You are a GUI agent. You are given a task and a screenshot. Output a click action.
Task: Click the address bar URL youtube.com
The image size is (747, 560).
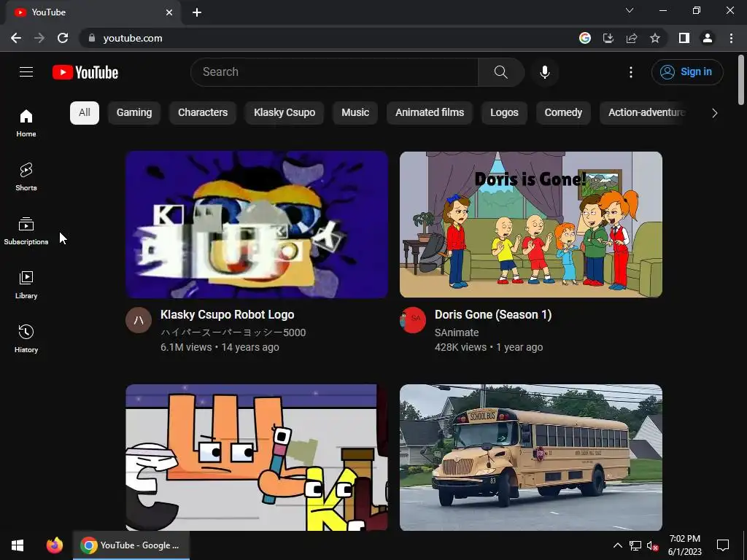133,38
